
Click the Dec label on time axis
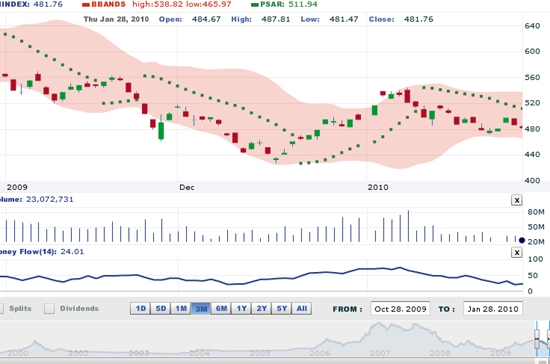(187, 187)
